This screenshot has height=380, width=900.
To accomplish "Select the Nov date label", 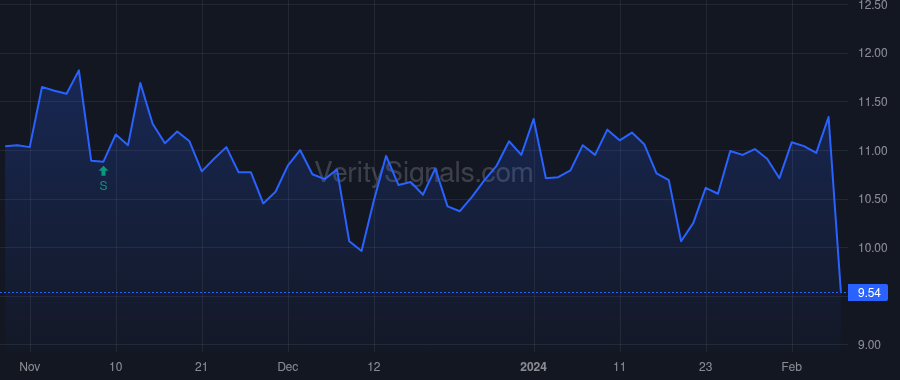I will (29, 367).
